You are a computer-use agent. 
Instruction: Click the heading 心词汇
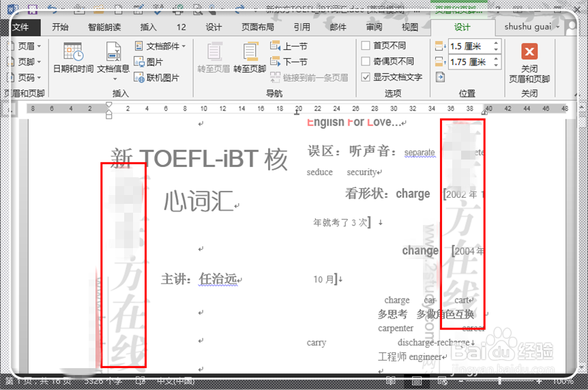(199, 201)
